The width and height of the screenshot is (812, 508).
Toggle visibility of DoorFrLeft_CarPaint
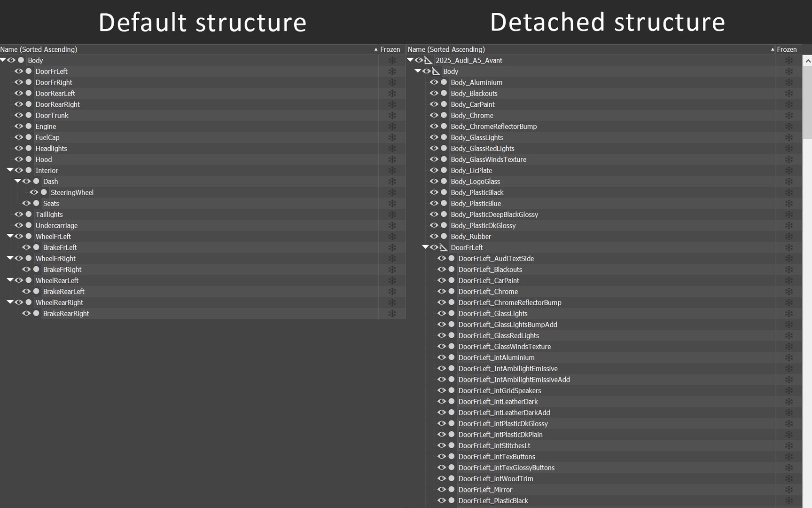coord(441,280)
